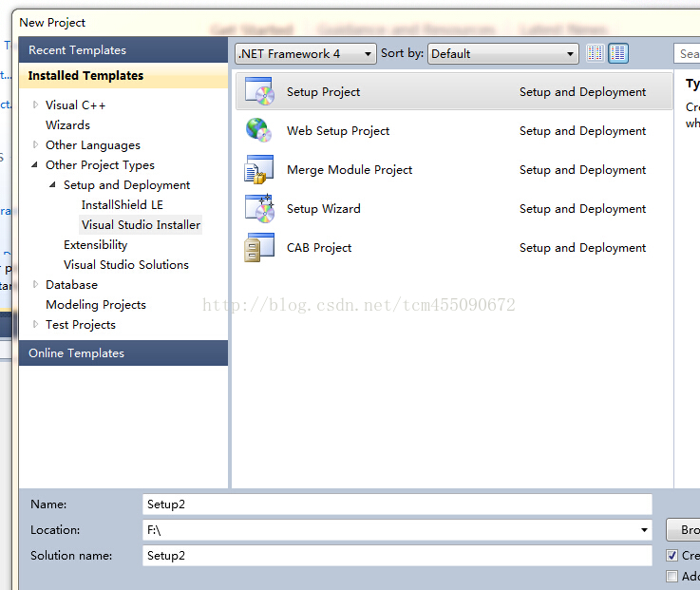
Task: Select Visual Studio Solutions category
Action: [126, 264]
